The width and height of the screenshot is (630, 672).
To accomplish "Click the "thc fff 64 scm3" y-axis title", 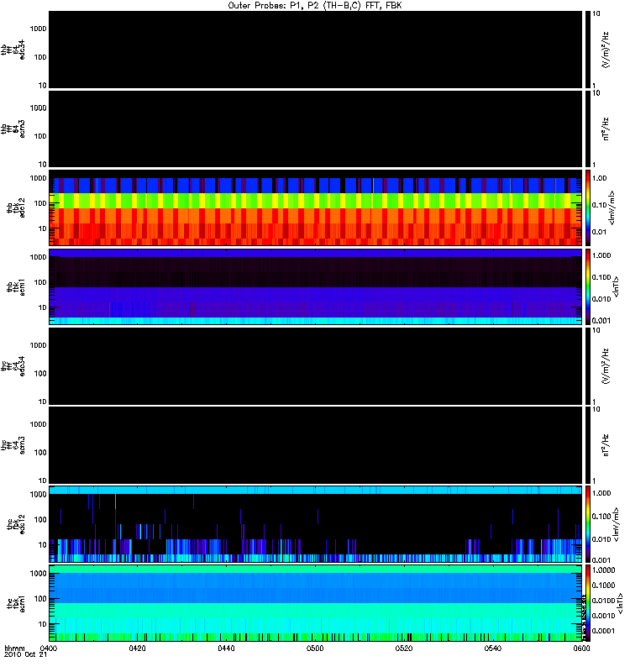I will tap(13, 445).
